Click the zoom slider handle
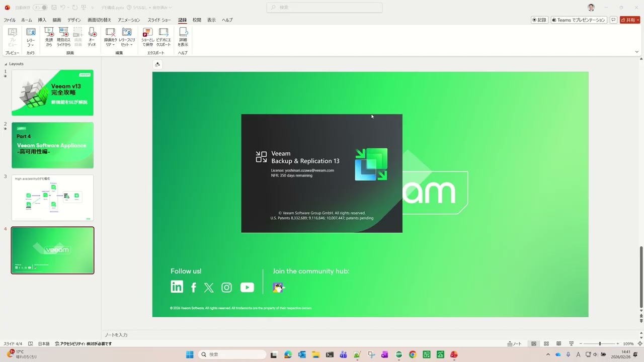The width and height of the screenshot is (644, 362). 599,344
